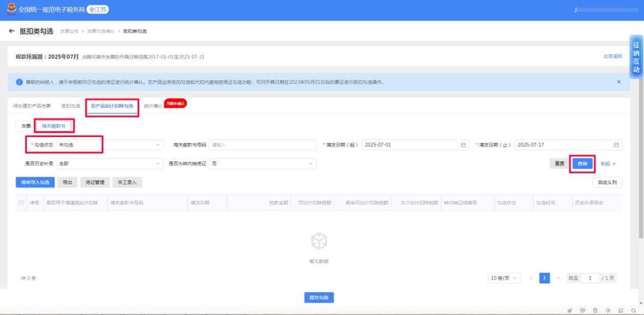Click the 填发日期(起) date field
This screenshot has width=644, height=315.
pyautogui.click(x=415, y=145)
